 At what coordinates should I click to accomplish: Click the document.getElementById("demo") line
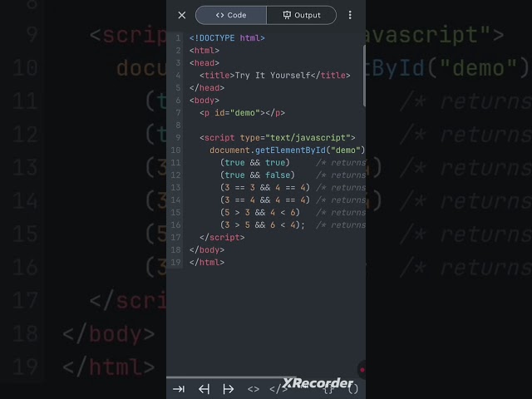click(287, 150)
